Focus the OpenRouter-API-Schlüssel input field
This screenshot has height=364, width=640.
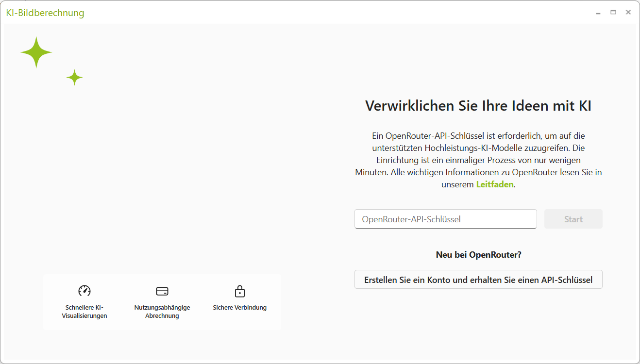coord(446,219)
